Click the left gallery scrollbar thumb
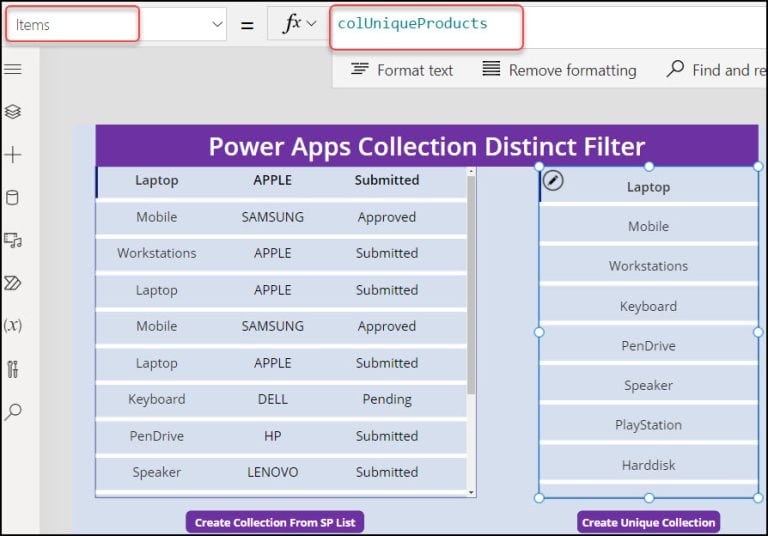 471,284
